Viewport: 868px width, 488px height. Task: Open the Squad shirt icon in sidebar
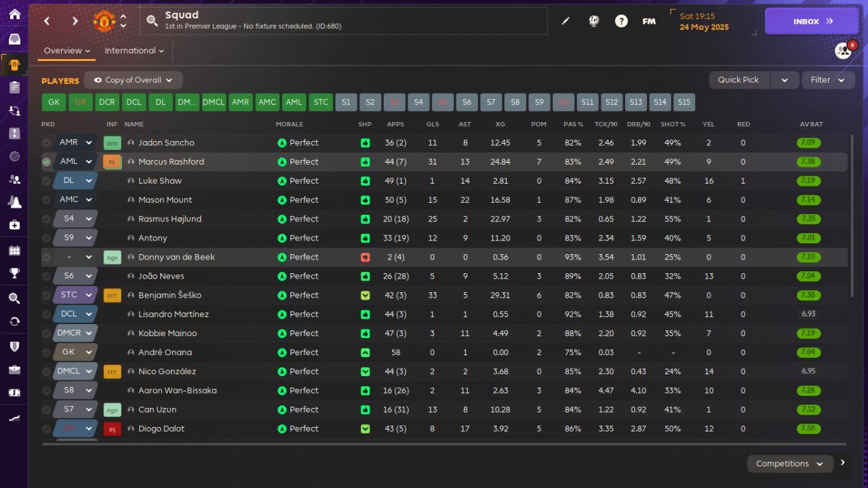point(14,65)
